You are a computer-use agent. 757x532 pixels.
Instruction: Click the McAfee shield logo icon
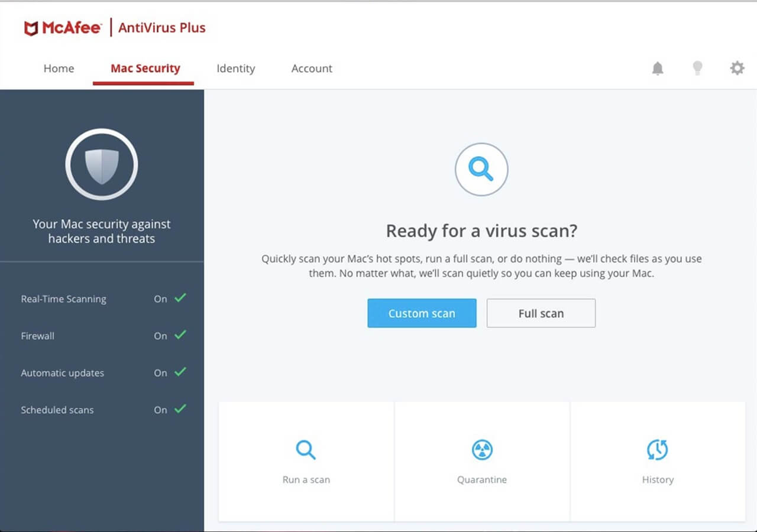coord(31,28)
